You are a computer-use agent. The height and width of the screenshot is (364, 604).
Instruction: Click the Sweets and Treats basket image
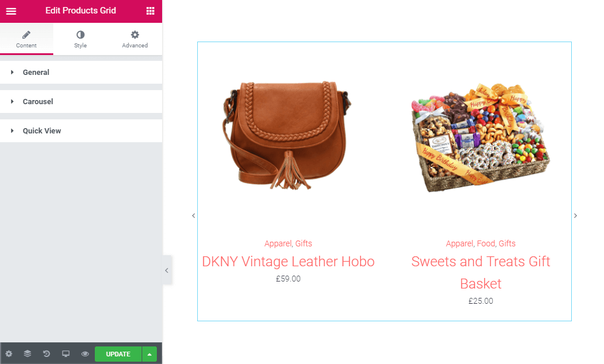click(481, 137)
